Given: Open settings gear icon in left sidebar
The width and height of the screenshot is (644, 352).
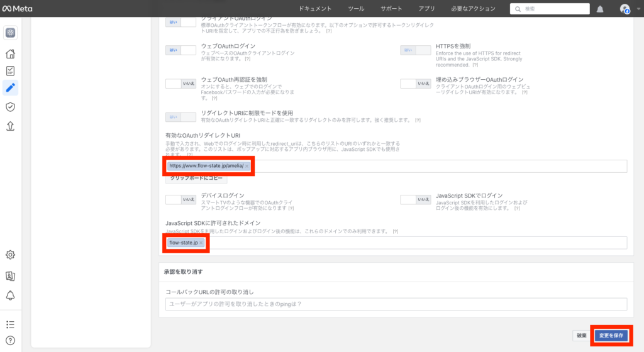Looking at the screenshot, I should click(10, 255).
